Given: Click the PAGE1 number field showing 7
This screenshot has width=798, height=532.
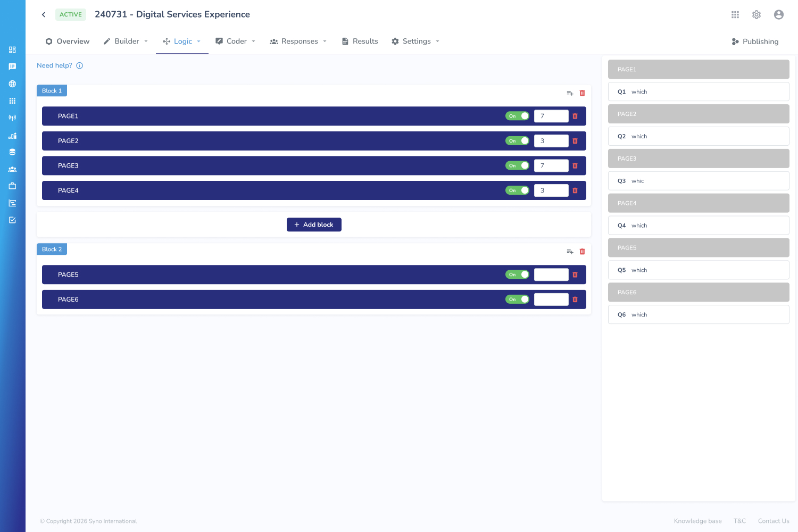Looking at the screenshot, I should click(x=551, y=116).
